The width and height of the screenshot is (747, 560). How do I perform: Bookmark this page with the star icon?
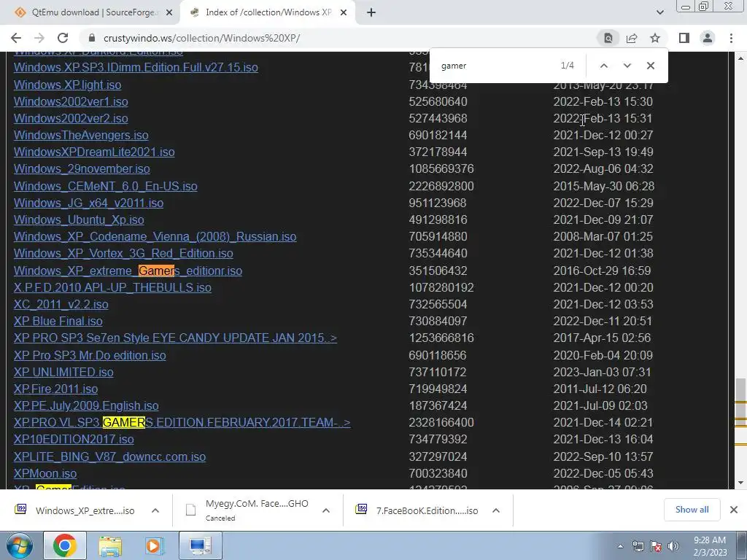click(x=655, y=38)
